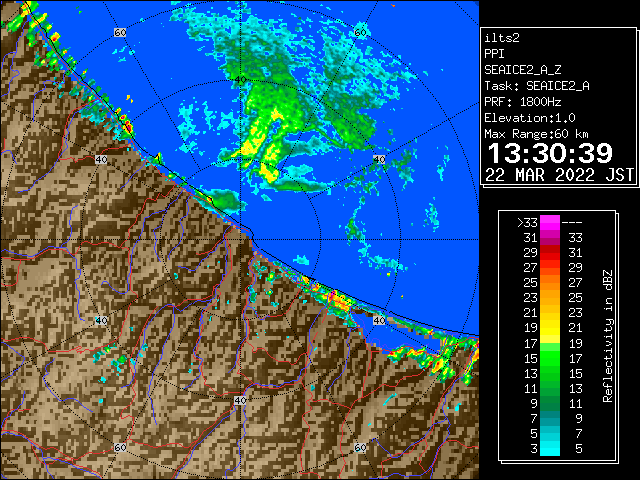Pick the cyan legend swatch between 3 and 5
Screen dimensions: 640x480
[x=550, y=448]
